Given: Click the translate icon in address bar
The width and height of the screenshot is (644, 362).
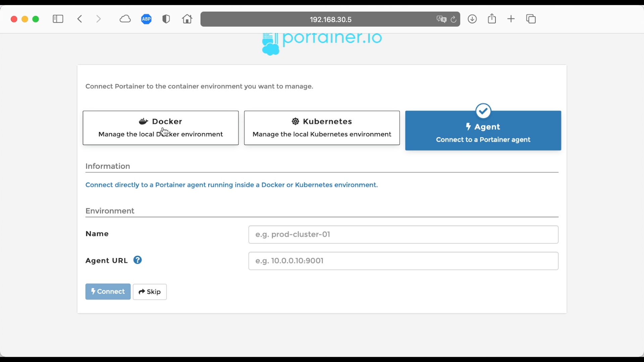Looking at the screenshot, I should pyautogui.click(x=441, y=19).
